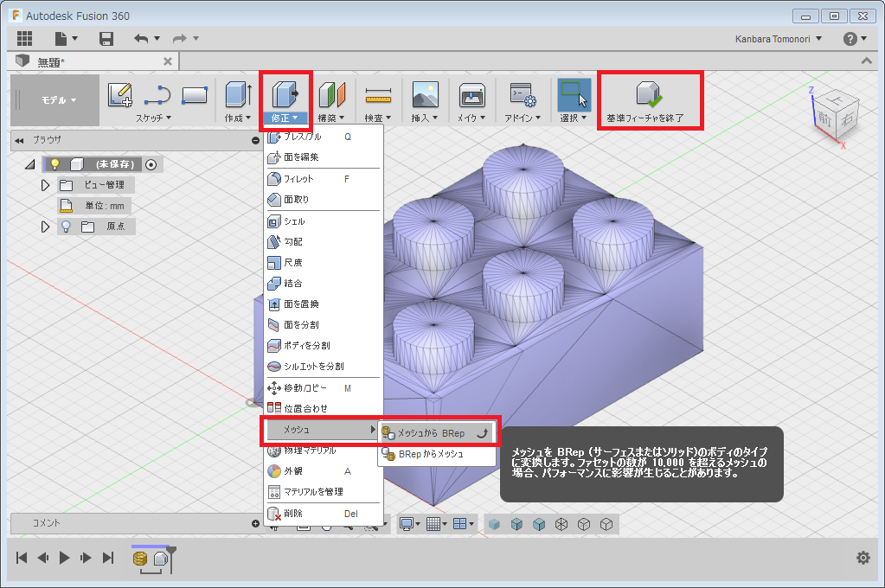The height and width of the screenshot is (588, 885).
Task: Open the Sketch (スケッチ) dropdown
Action: coord(153,118)
